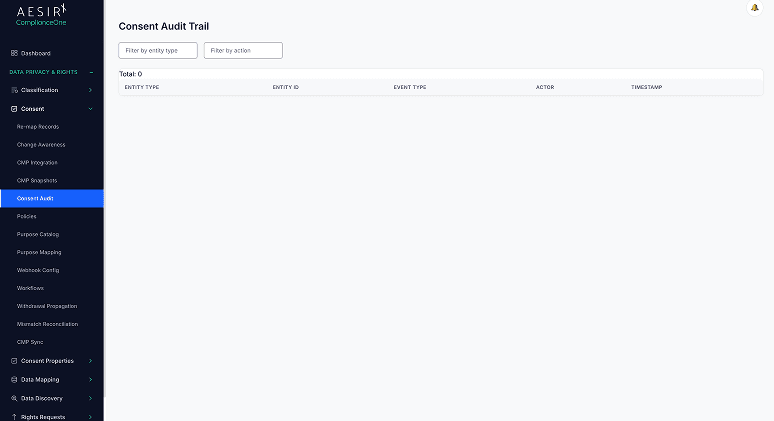Click the Rights Requests icon
This screenshot has height=421, width=774.
[x=13, y=416]
